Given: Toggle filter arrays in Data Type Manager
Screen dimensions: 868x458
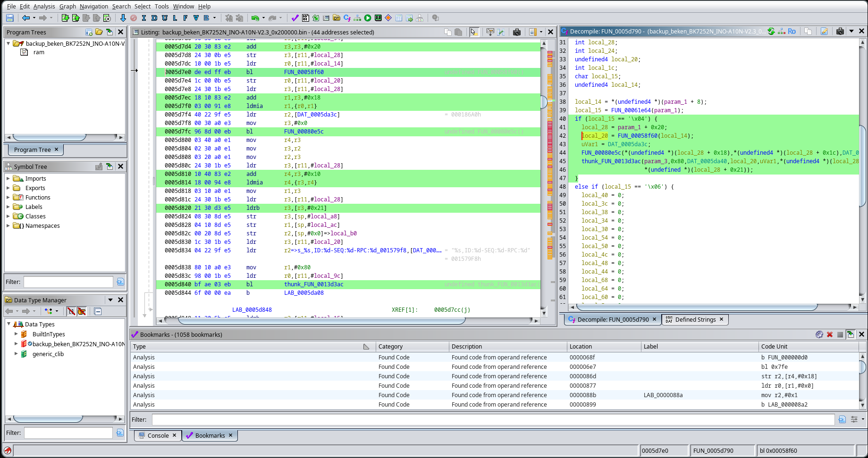Looking at the screenshot, I should (x=71, y=311).
